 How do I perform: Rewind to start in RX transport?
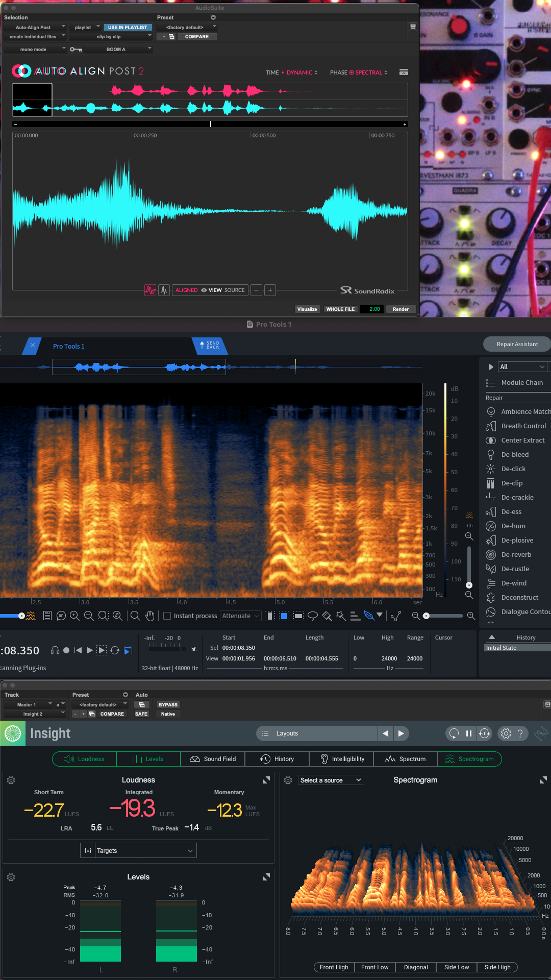pyautogui.click(x=78, y=650)
